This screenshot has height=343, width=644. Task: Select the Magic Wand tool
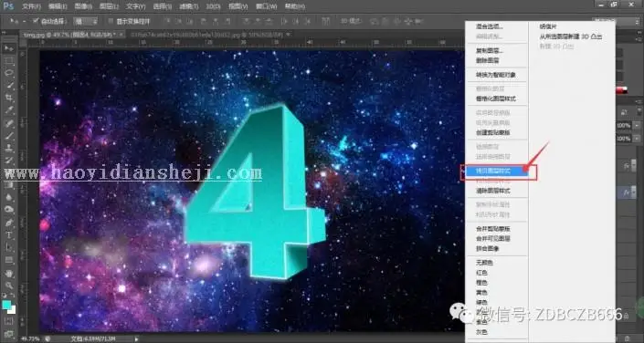8,86
